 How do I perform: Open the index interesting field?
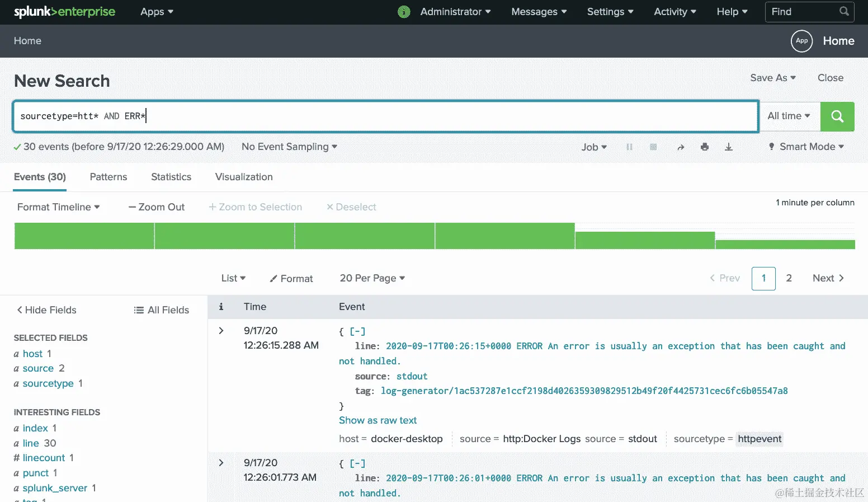35,428
